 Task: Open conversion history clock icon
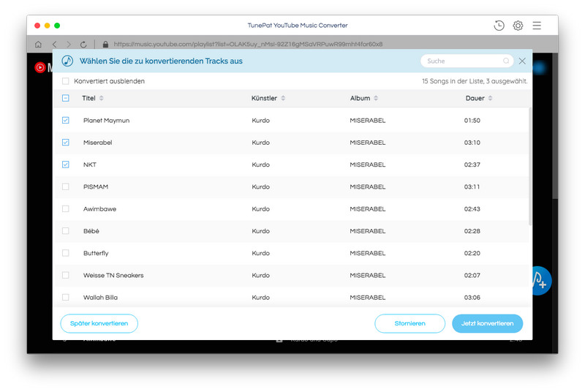pyautogui.click(x=499, y=26)
